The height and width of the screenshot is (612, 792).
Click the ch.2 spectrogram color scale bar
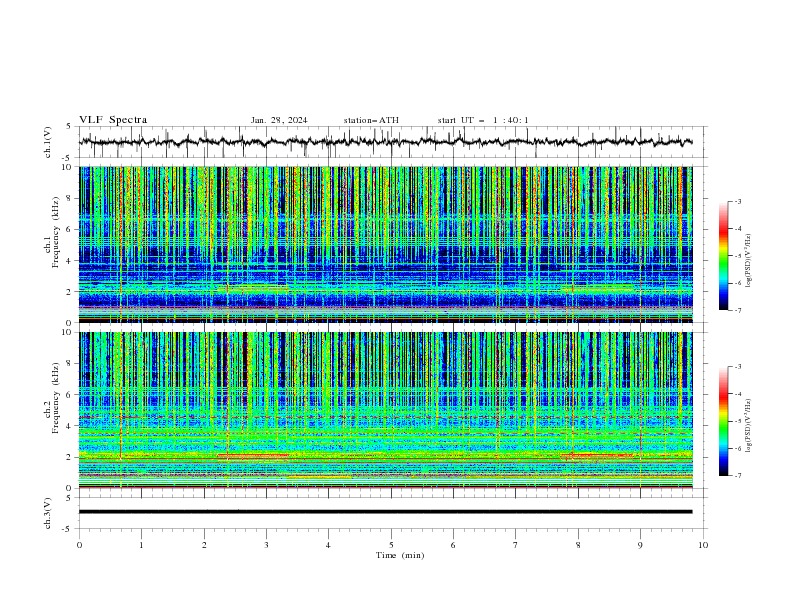click(x=723, y=421)
